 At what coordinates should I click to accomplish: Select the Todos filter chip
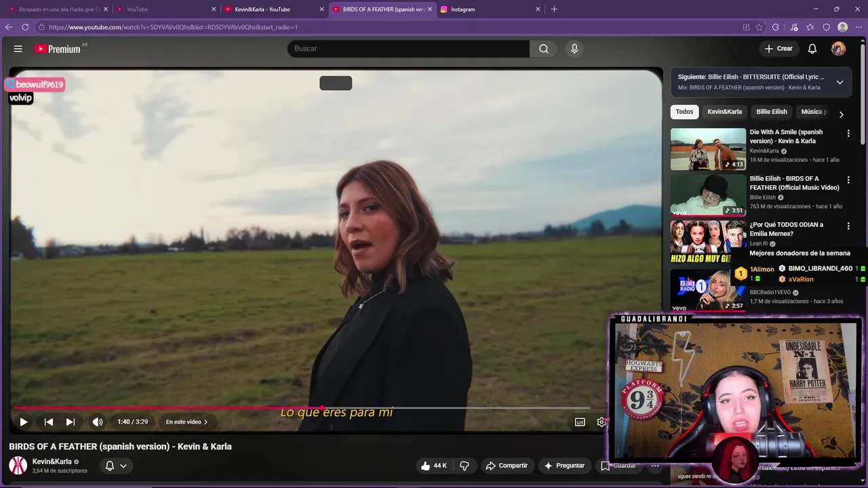tap(684, 112)
